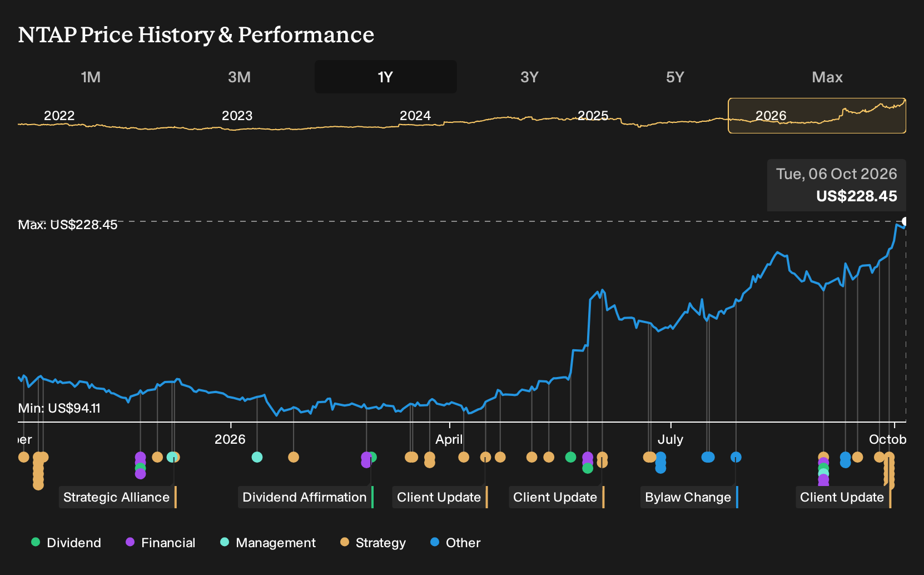Select the 5Y time range
The width and height of the screenshot is (924, 575).
pyautogui.click(x=675, y=77)
